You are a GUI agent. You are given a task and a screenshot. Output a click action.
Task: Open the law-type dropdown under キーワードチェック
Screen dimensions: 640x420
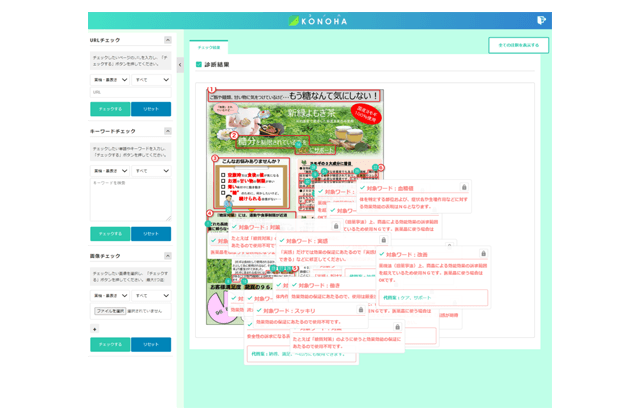[x=110, y=171]
